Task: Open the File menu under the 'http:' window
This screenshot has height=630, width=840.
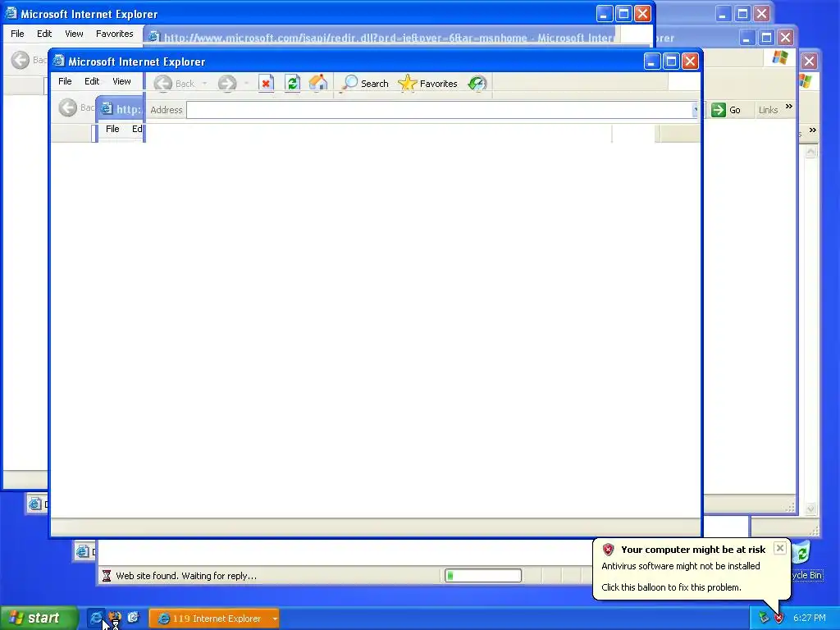Action: (x=112, y=129)
